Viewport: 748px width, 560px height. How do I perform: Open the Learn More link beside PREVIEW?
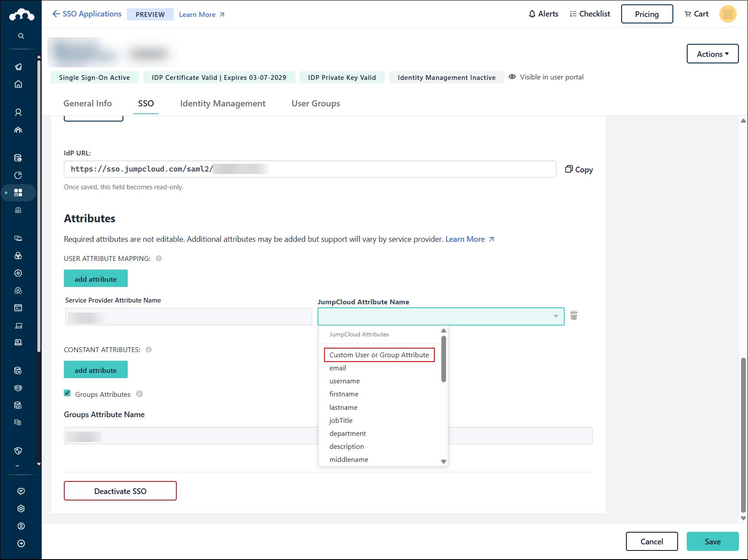click(x=202, y=15)
